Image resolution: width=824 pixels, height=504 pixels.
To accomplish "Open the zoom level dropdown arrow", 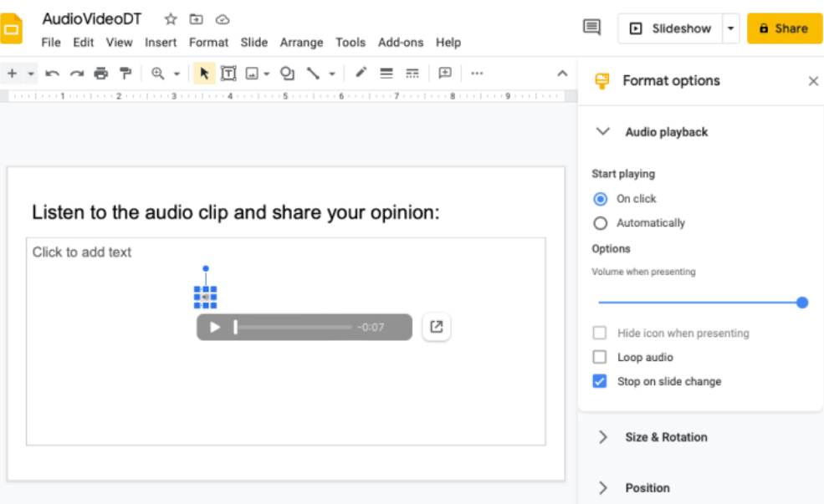I will [177, 74].
